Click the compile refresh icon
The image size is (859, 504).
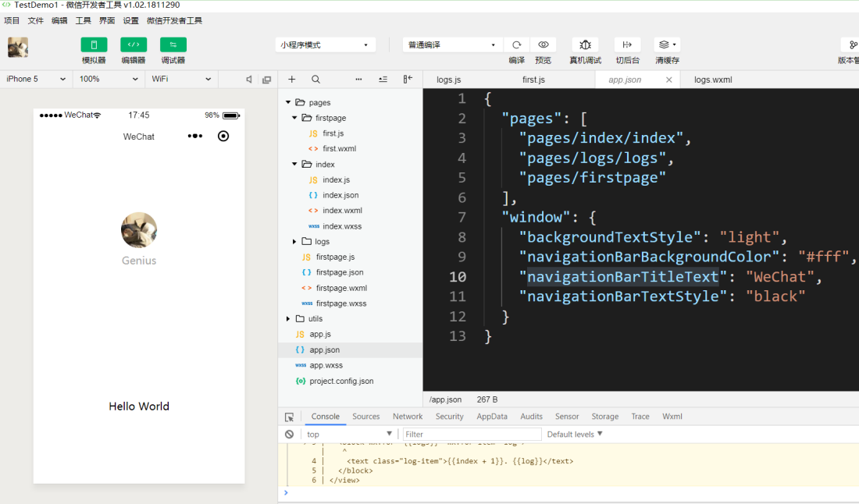(517, 45)
